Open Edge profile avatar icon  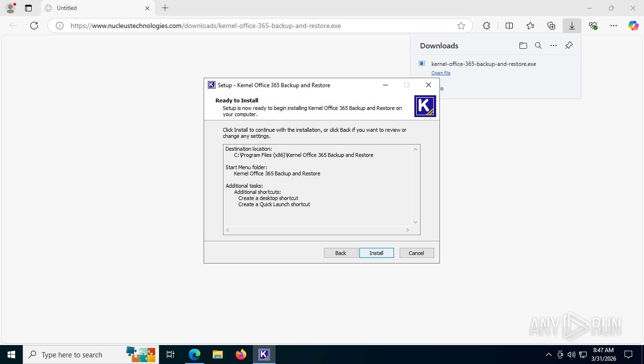click(10, 8)
